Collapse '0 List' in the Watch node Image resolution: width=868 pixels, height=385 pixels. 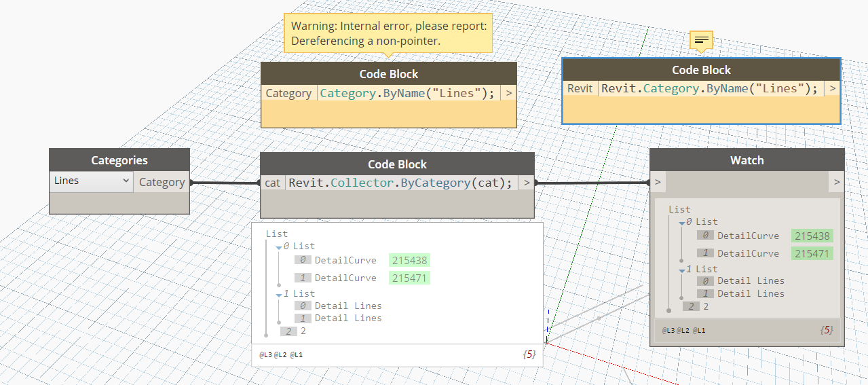click(682, 223)
